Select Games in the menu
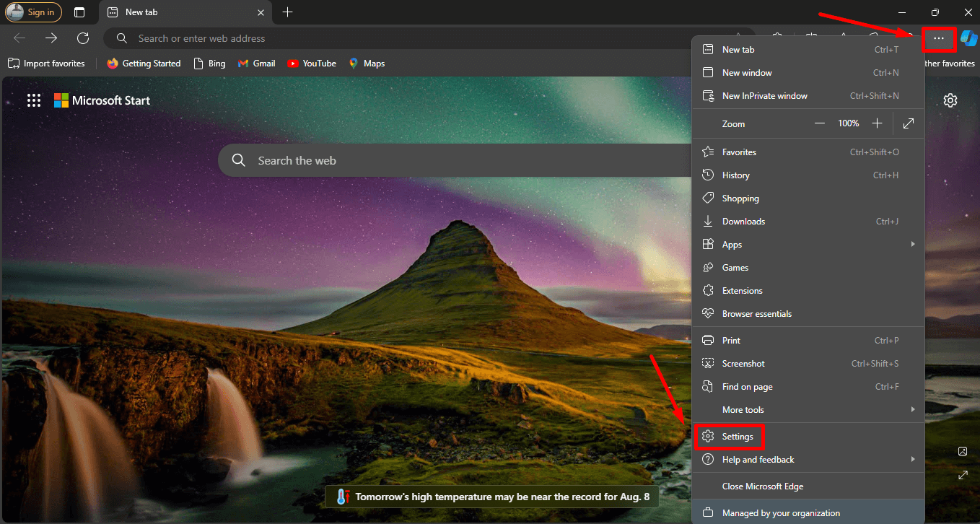 coord(808,268)
